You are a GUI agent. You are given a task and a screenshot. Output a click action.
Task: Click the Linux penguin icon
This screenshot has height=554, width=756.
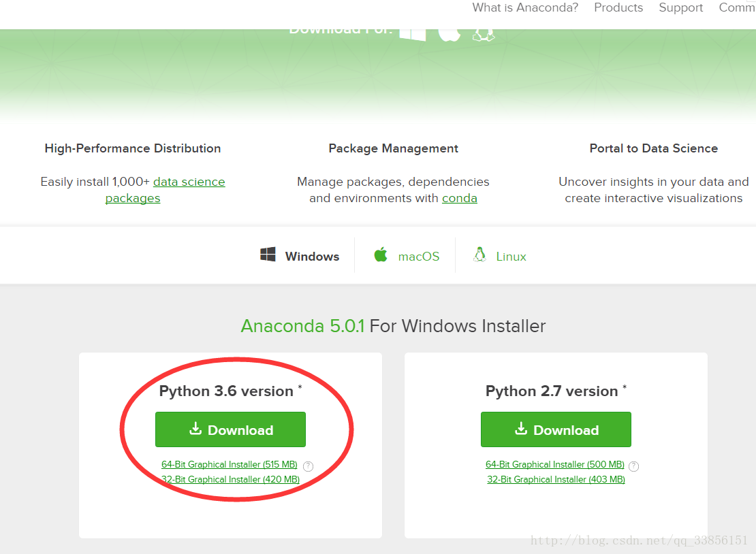point(479,255)
